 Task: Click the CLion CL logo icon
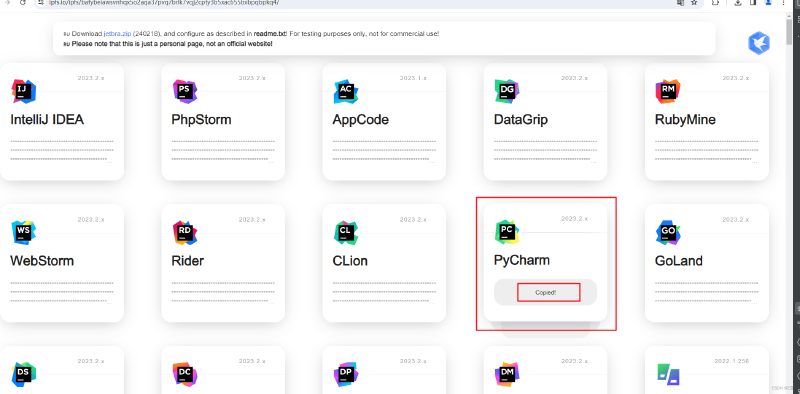[346, 233]
